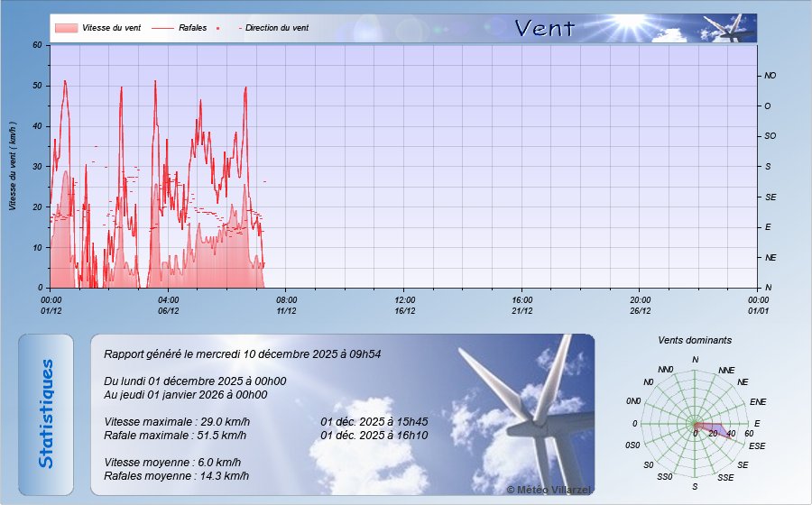The height and width of the screenshot is (505, 812).
Task: Click the NO direction label on right axis
Action: (770, 76)
